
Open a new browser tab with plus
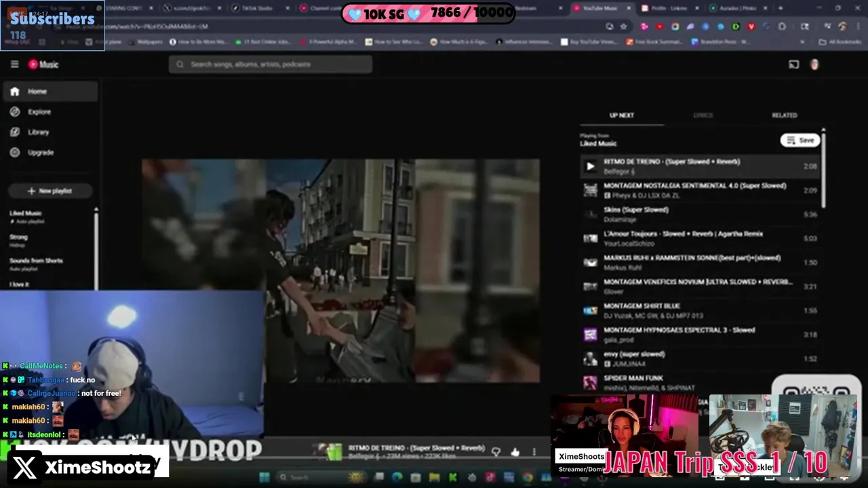[x=781, y=8]
